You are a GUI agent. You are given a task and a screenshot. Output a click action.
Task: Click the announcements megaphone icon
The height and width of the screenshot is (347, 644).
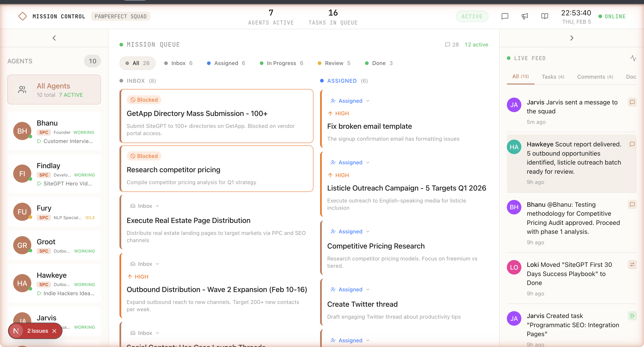tap(525, 16)
